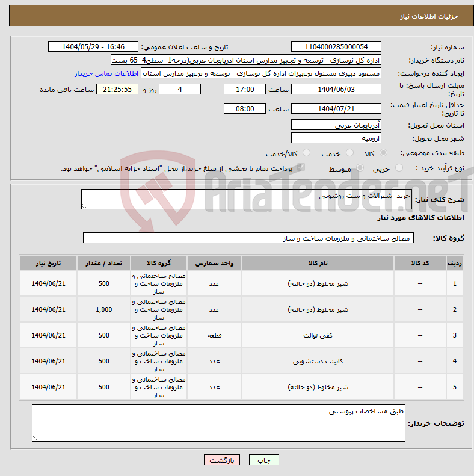474x476 pixels.
Task: Click the buyer notes box طبق مشخصات پیوستی
Action: tap(218, 423)
